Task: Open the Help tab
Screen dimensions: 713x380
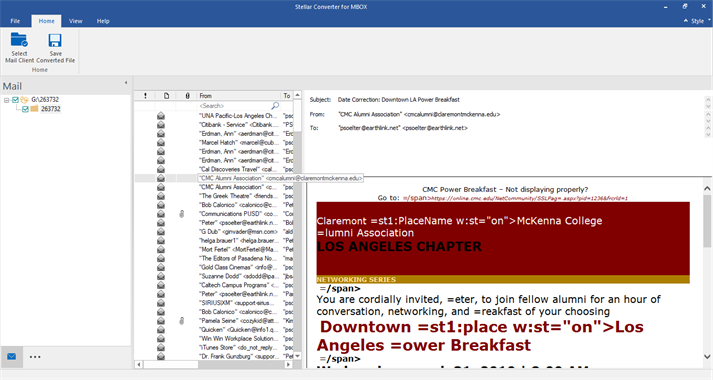Action: pyautogui.click(x=103, y=21)
